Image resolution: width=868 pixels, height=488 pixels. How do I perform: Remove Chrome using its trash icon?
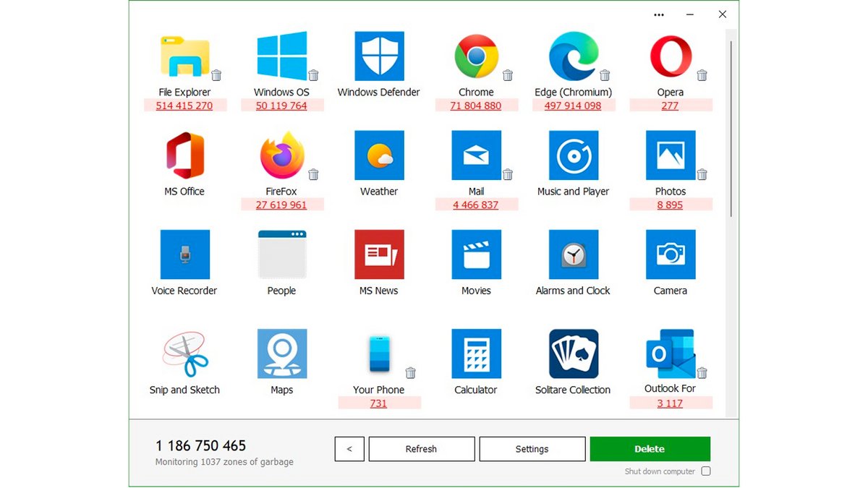coord(508,74)
